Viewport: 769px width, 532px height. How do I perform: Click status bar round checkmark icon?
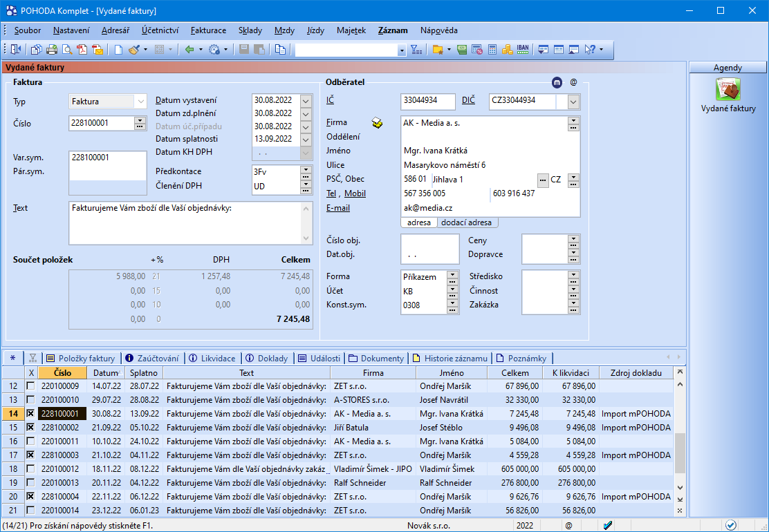731,525
